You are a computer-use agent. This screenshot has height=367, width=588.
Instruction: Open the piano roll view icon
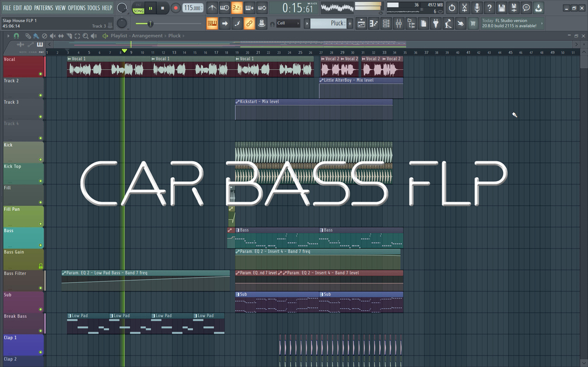tap(373, 23)
